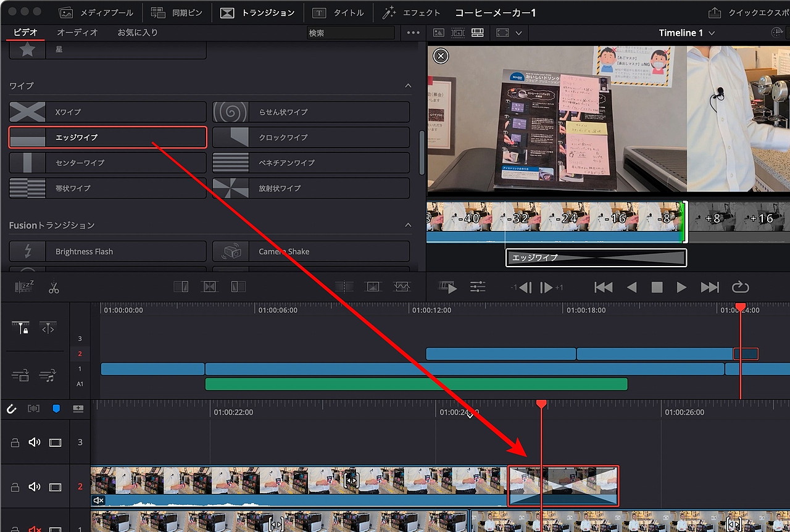This screenshot has height=532, width=790.
Task: Start Fast Review playback
Action: (x=447, y=287)
